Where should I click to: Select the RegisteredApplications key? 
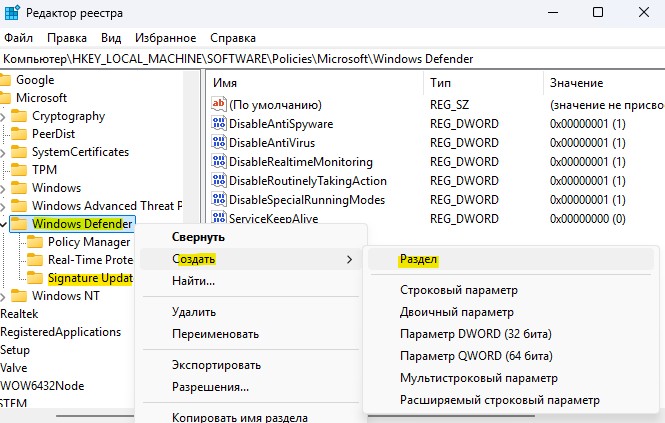(x=61, y=332)
